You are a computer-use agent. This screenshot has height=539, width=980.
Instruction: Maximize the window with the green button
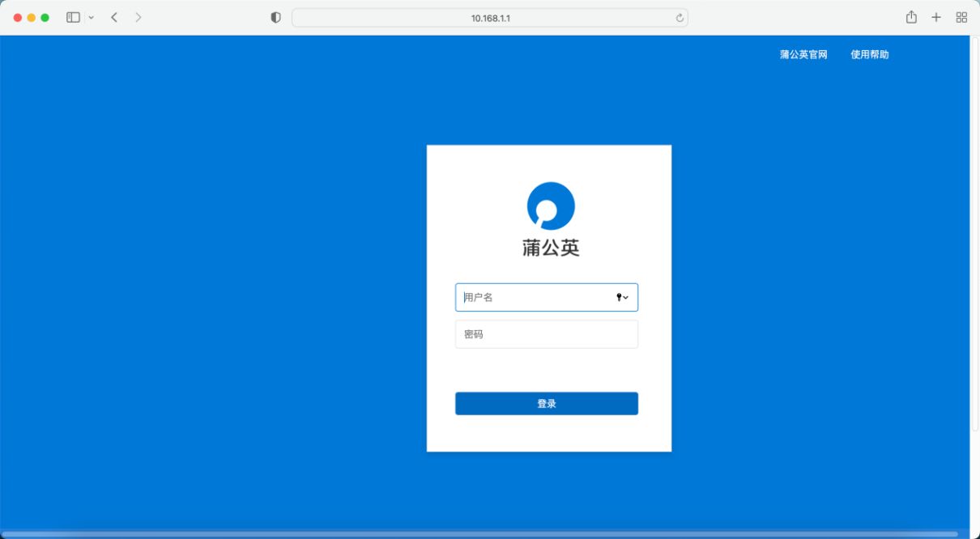(45, 17)
